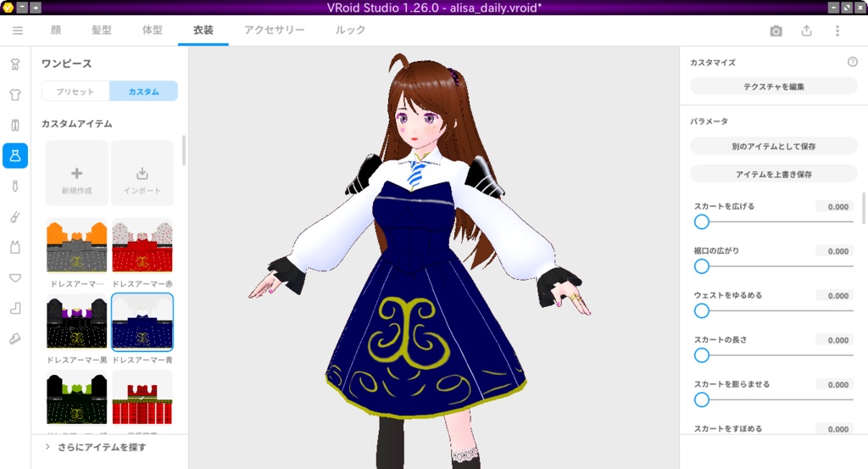Click the スカートを膨らませる value field
The height and width of the screenshot is (469, 868).
point(834,384)
